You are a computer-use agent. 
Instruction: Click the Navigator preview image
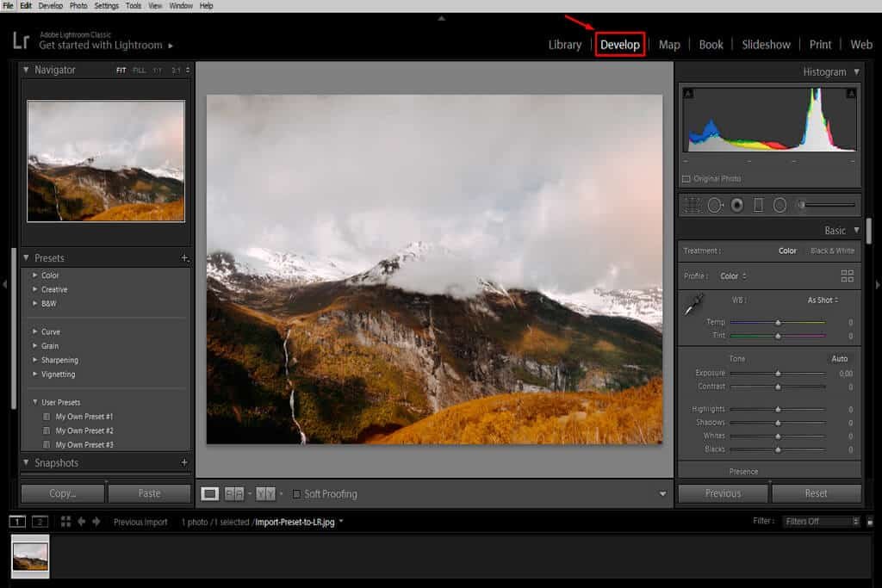click(106, 161)
